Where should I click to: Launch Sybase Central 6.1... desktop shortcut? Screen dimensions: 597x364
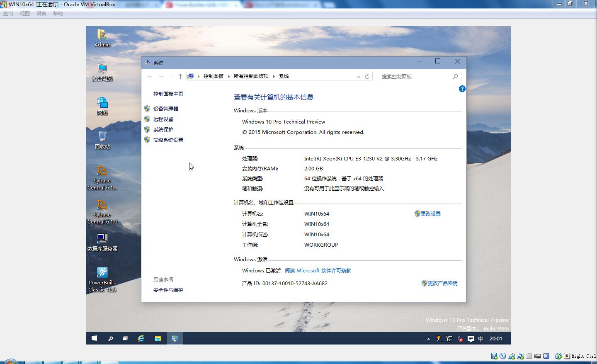click(x=102, y=178)
